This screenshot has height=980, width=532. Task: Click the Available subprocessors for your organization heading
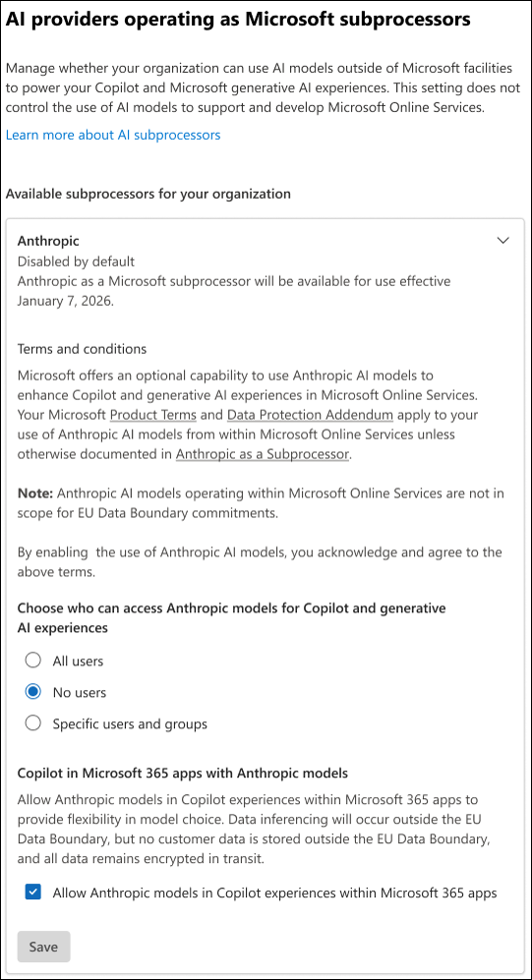(x=148, y=194)
